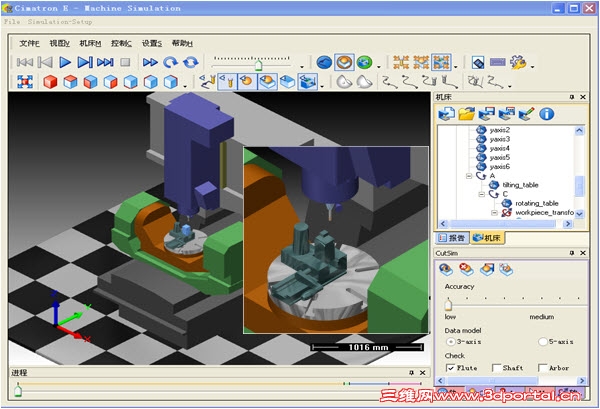Enable the Arbor check box
Screen dimensions: 600x409
click(542, 368)
